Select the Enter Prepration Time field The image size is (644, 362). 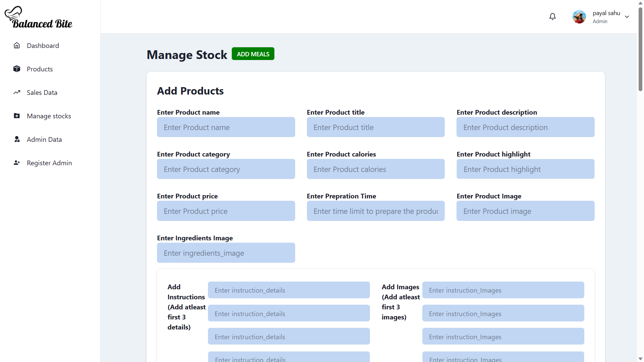point(375,211)
